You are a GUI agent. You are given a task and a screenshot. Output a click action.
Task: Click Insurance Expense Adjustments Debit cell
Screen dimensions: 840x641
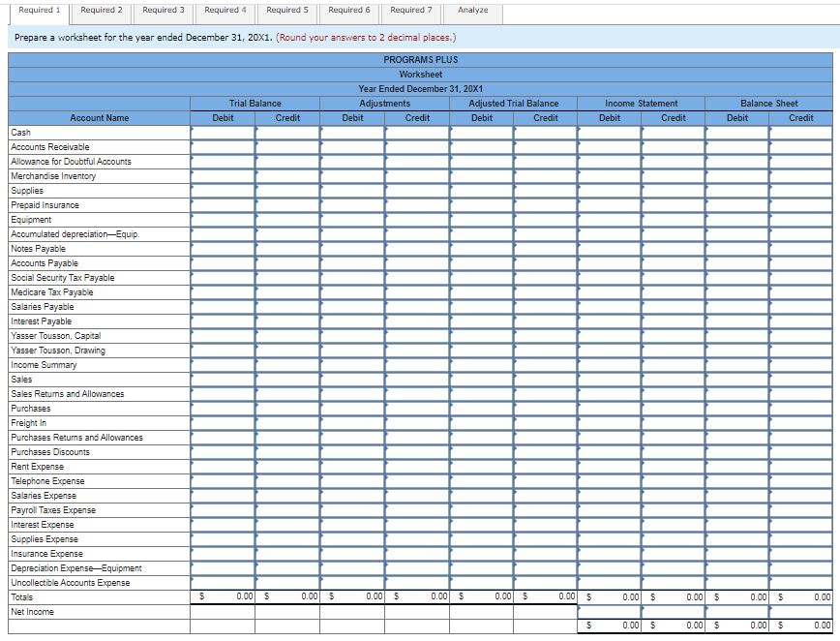[x=352, y=554]
